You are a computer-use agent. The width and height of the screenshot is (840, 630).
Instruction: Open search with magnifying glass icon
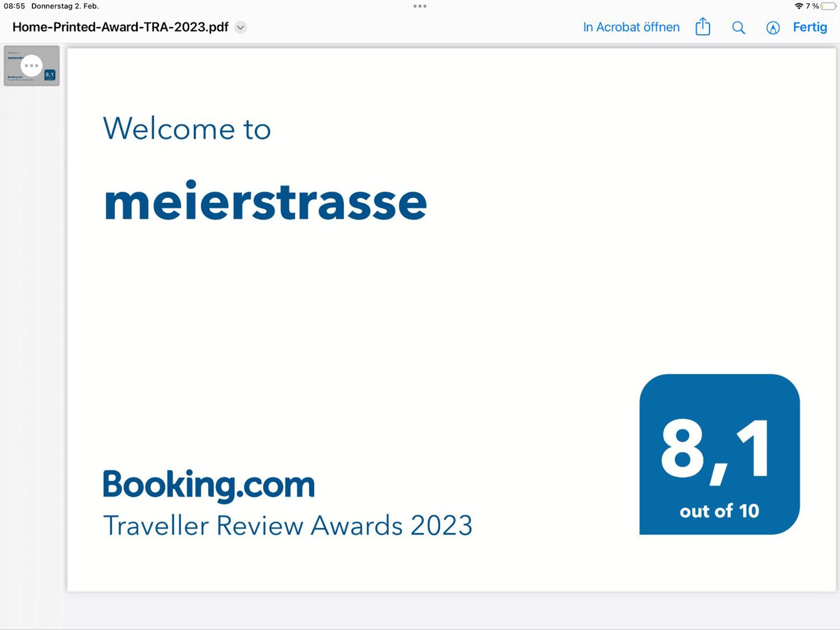(x=738, y=28)
